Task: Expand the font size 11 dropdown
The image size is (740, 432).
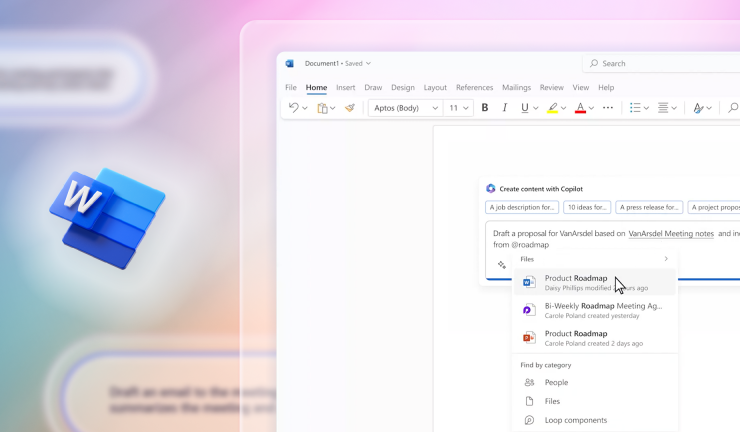Action: (458, 108)
